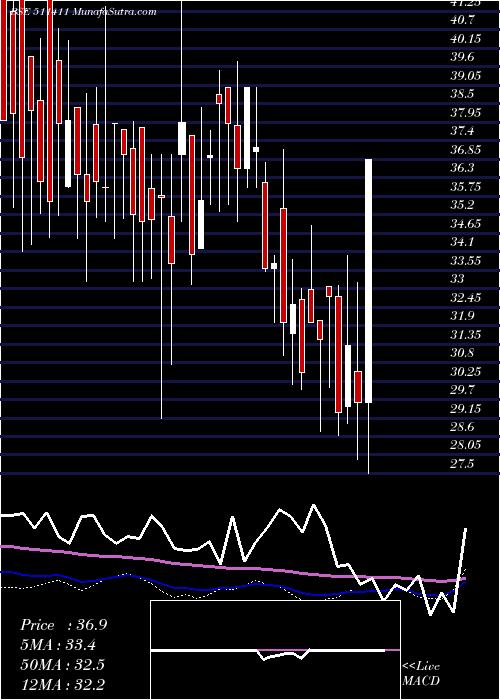Click the 27.5 price axis label
This screenshot has height=700, width=500.
[462, 464]
